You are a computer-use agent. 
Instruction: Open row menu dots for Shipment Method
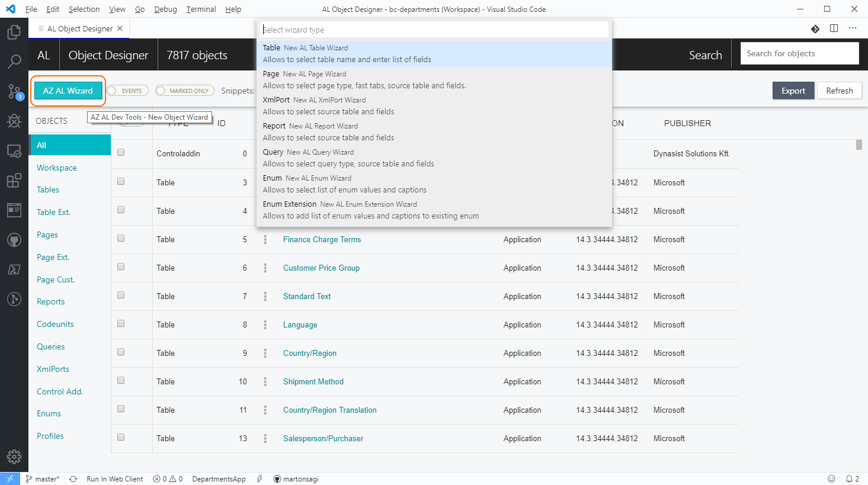point(265,381)
